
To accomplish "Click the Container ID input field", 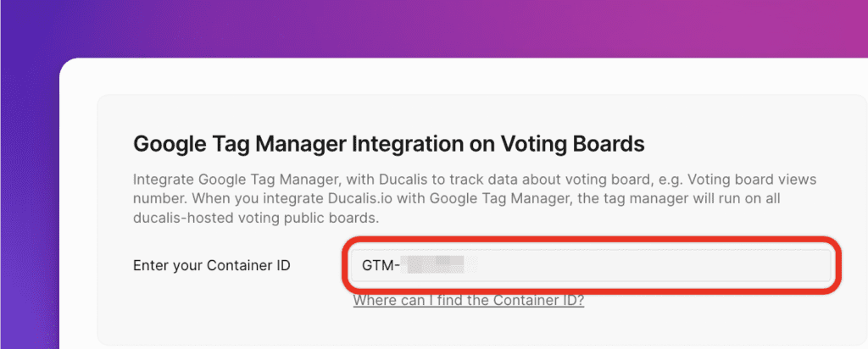I will tap(585, 265).
